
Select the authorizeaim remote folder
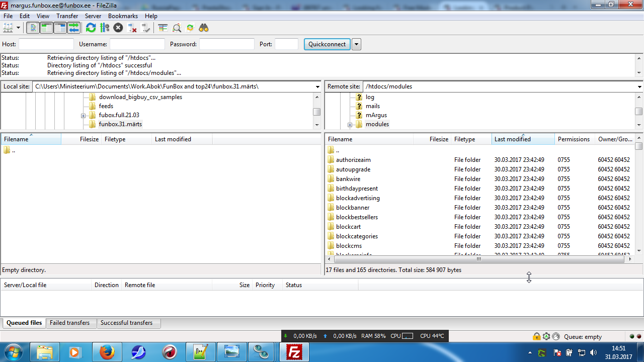(x=353, y=160)
